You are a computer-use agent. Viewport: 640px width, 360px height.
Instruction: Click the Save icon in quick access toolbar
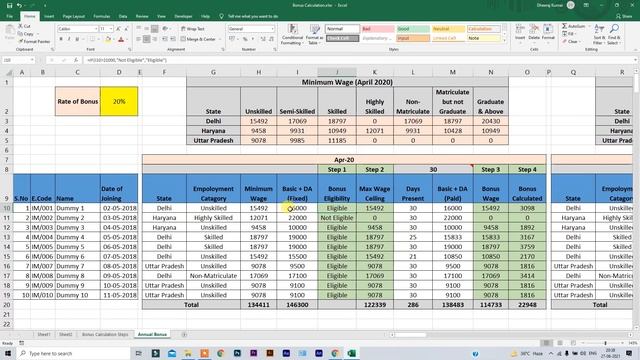pos(9,5)
